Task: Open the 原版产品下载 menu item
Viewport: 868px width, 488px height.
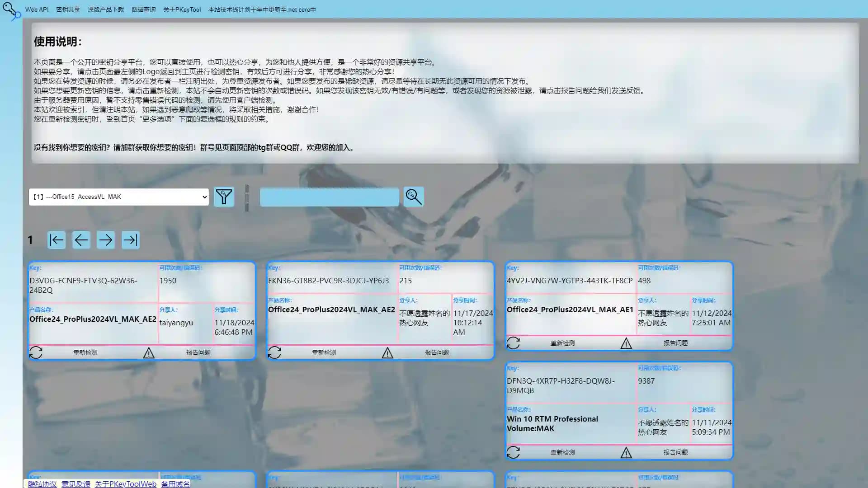Action: pyautogui.click(x=106, y=9)
